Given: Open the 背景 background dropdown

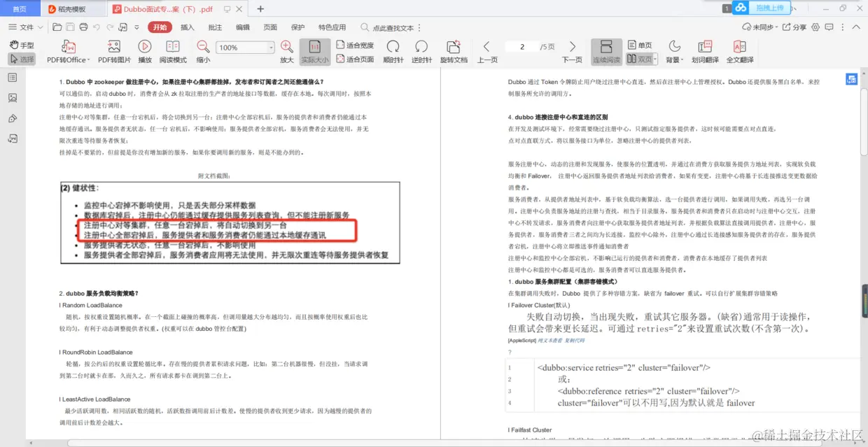Looking at the screenshot, I should pyautogui.click(x=674, y=52).
